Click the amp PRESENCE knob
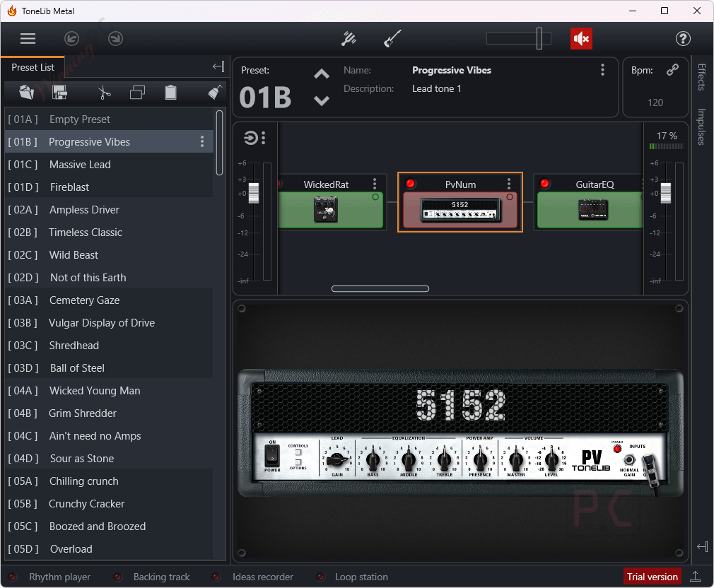The height and width of the screenshot is (588, 714). pyautogui.click(x=480, y=459)
